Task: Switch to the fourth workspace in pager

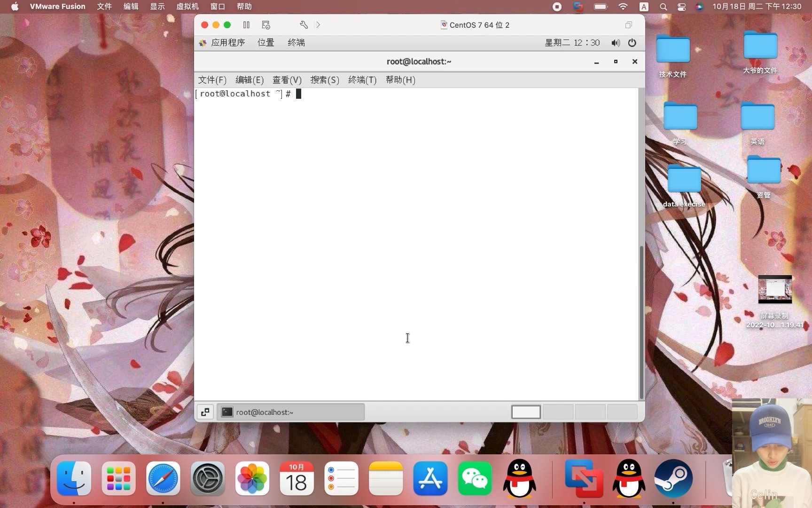Action: click(x=622, y=412)
